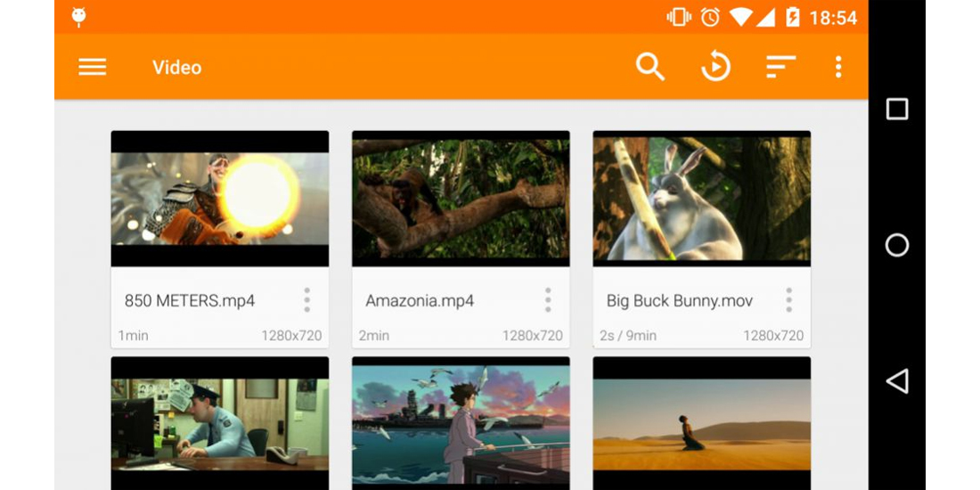Open the desert kneeling figure video thumbnail

[x=702, y=423]
